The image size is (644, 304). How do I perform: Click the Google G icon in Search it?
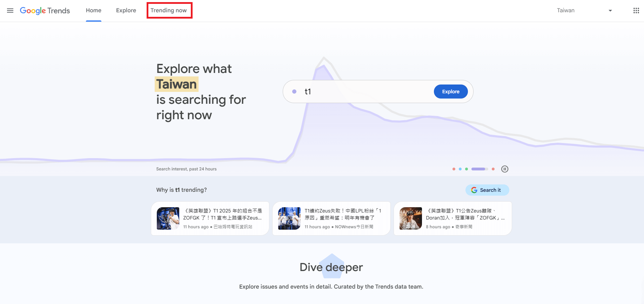(x=474, y=190)
